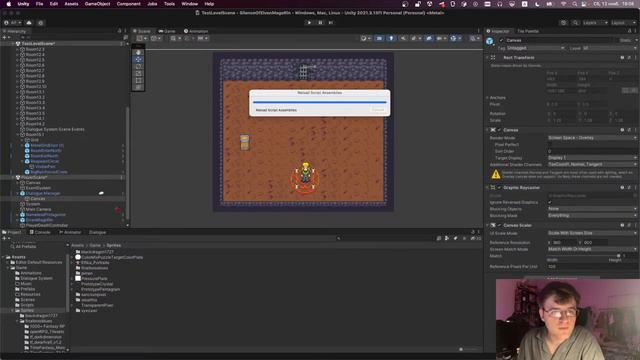Viewport: 640px width, 360px height.
Task: Toggle the Canvas GameObject active checkbox in Inspector
Action: [501, 40]
